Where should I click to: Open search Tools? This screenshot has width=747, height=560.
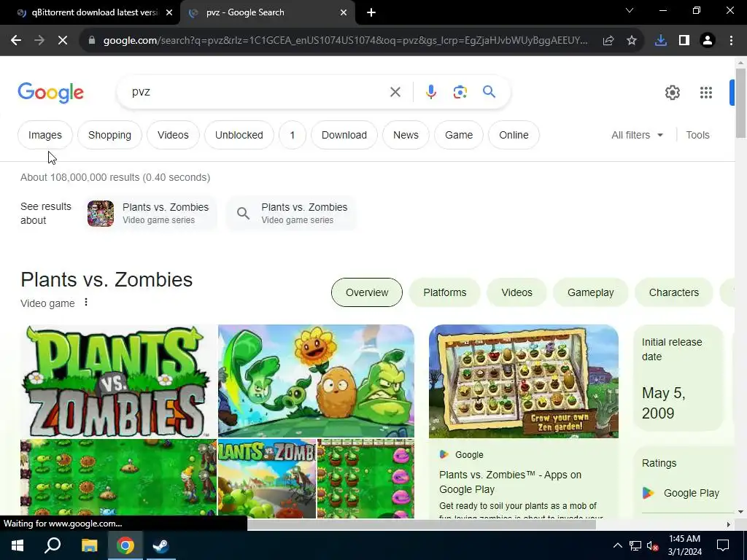[697, 135]
